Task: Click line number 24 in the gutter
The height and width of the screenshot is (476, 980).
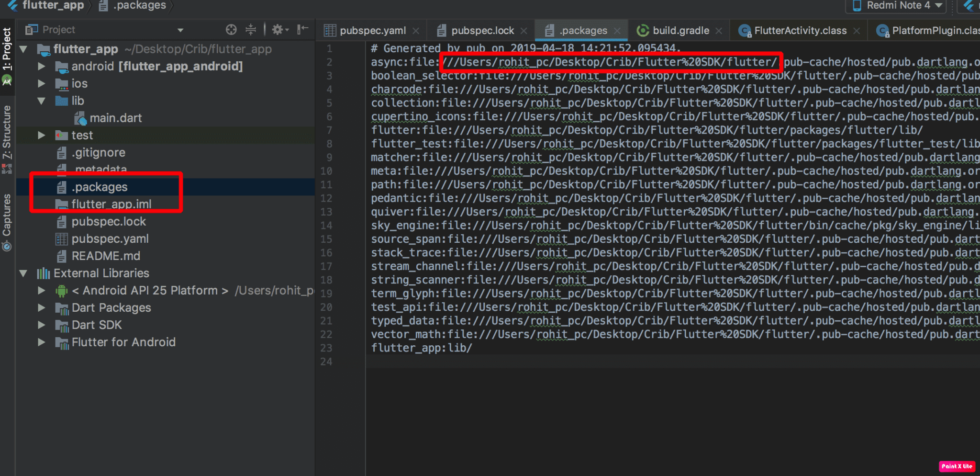Action: click(326, 362)
